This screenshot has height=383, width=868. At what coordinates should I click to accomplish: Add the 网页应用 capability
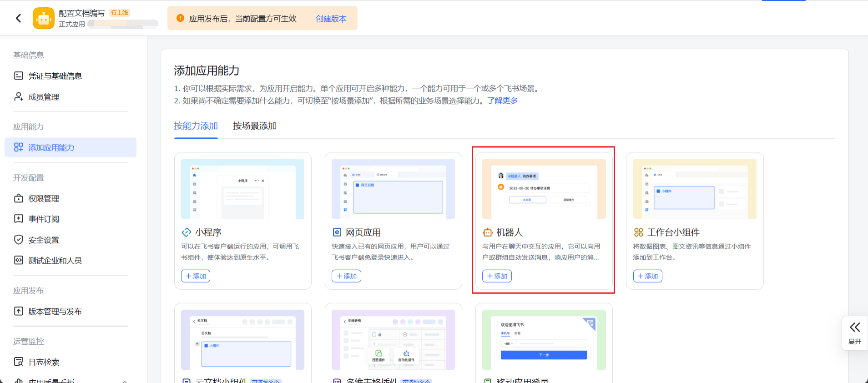tap(346, 276)
